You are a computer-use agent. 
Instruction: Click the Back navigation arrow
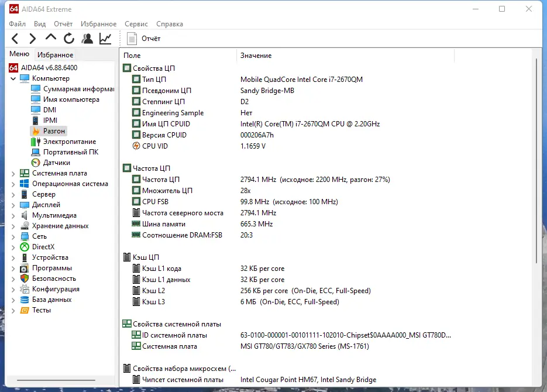tap(15, 39)
